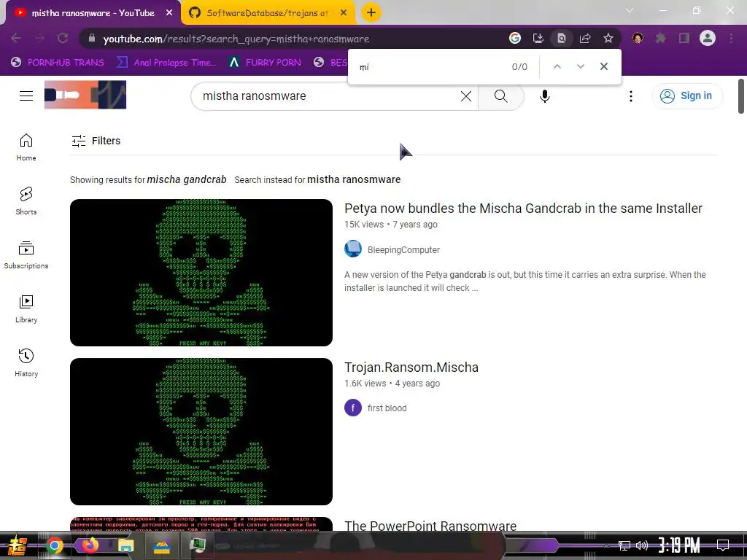747x560 pixels.
Task: Switch to 'mistha ranosmware - YouTube' tab
Action: pyautogui.click(x=93, y=13)
